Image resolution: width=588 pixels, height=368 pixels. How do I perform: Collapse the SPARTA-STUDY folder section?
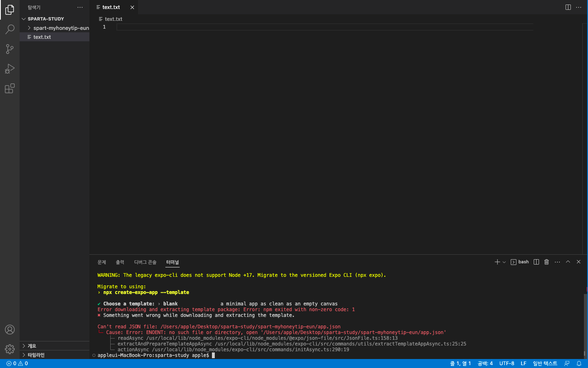pos(55,19)
